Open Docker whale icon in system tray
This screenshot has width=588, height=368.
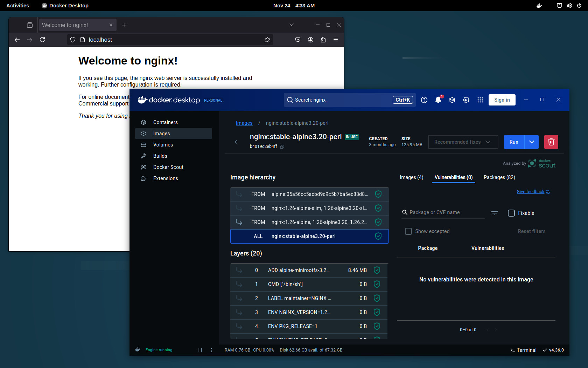pyautogui.click(x=539, y=6)
